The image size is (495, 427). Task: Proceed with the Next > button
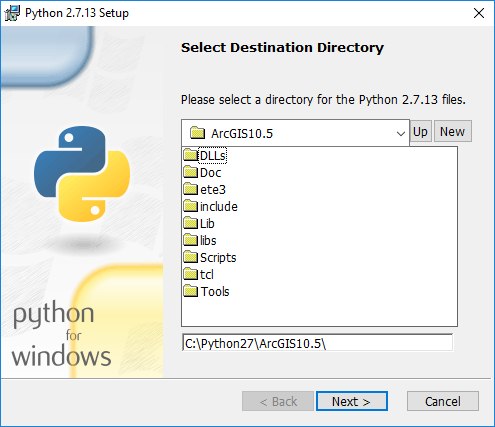352,401
